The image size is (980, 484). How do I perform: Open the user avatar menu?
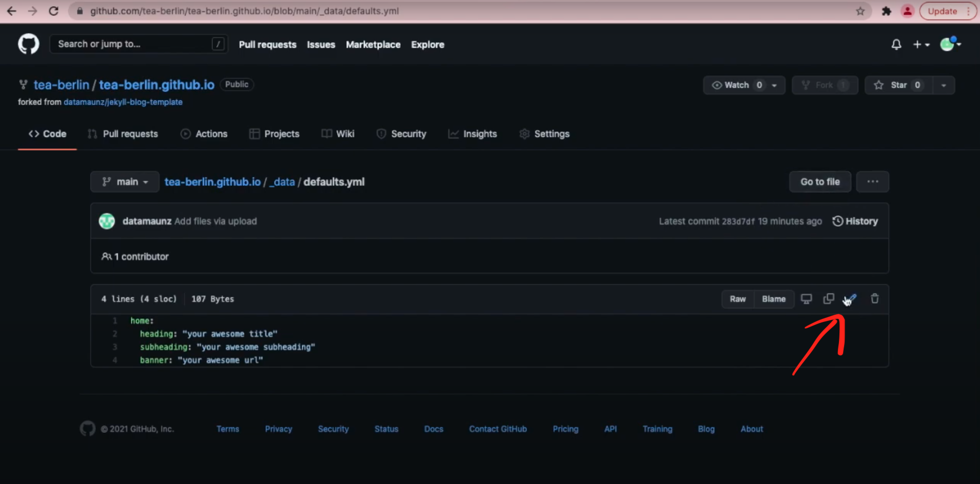950,44
